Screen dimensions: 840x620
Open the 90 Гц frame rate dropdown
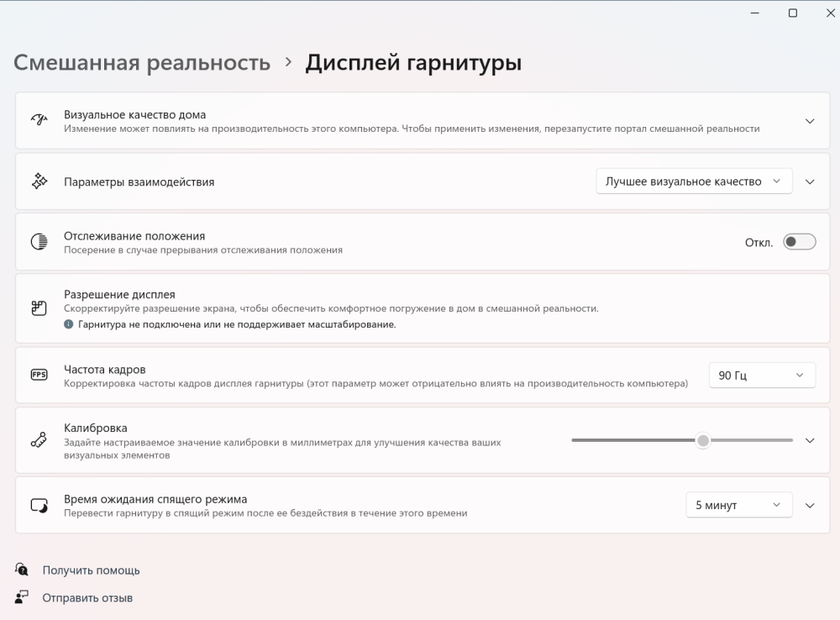(x=762, y=375)
